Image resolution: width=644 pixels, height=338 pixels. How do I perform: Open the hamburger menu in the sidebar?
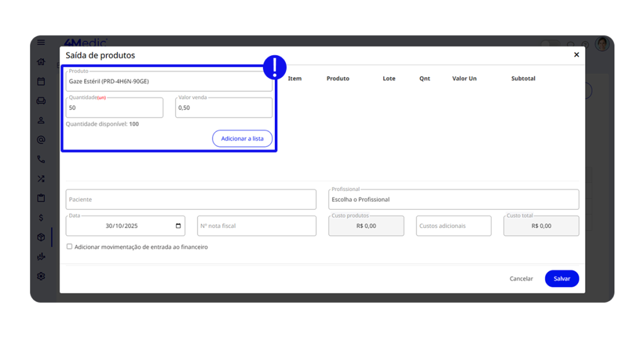point(41,43)
